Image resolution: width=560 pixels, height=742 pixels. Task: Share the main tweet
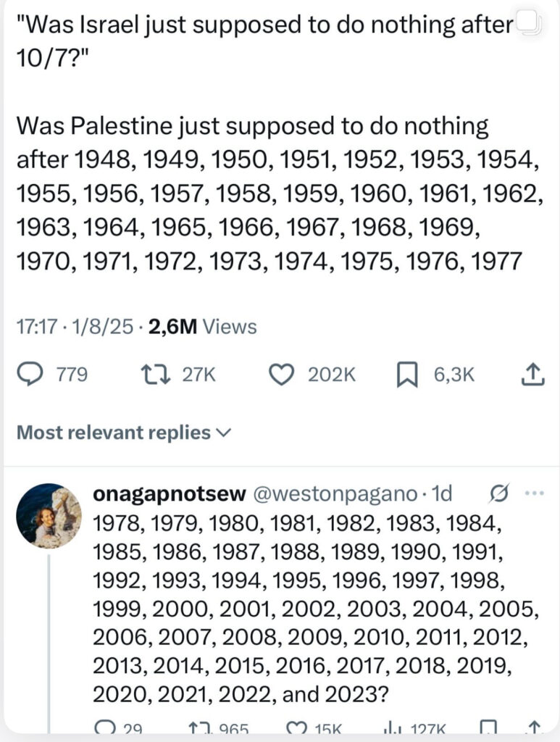pos(532,375)
